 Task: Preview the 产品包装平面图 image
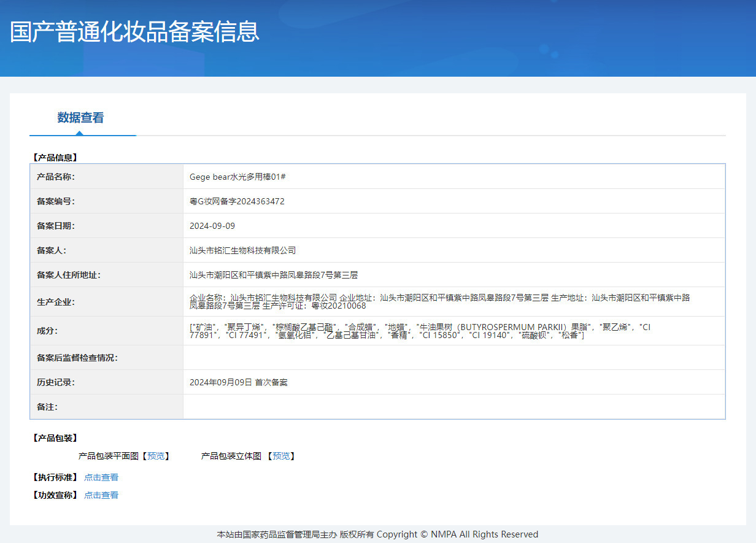tap(156, 456)
